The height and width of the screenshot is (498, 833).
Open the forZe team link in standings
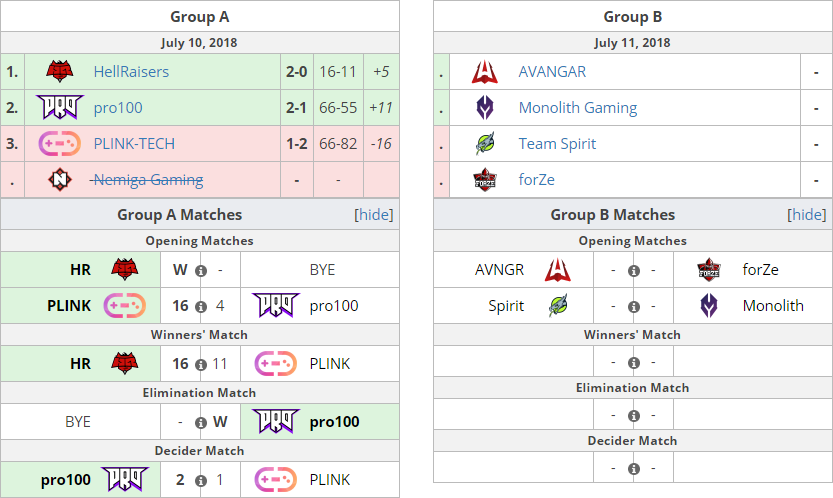(537, 180)
